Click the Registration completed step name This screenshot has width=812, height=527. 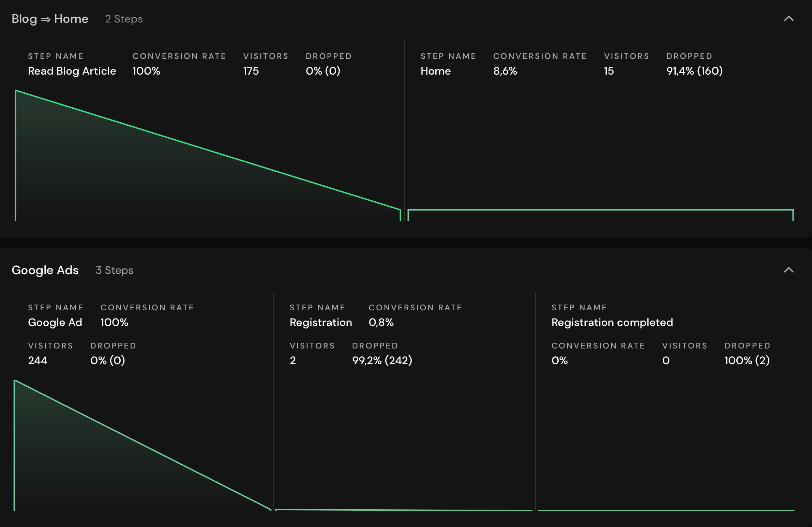[612, 323]
